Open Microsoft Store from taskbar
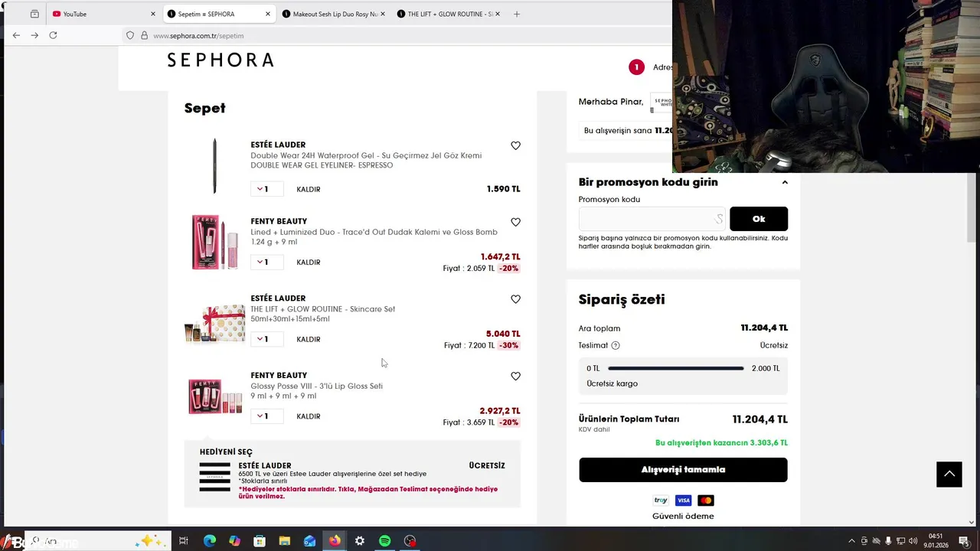The image size is (980, 551). [x=260, y=541]
